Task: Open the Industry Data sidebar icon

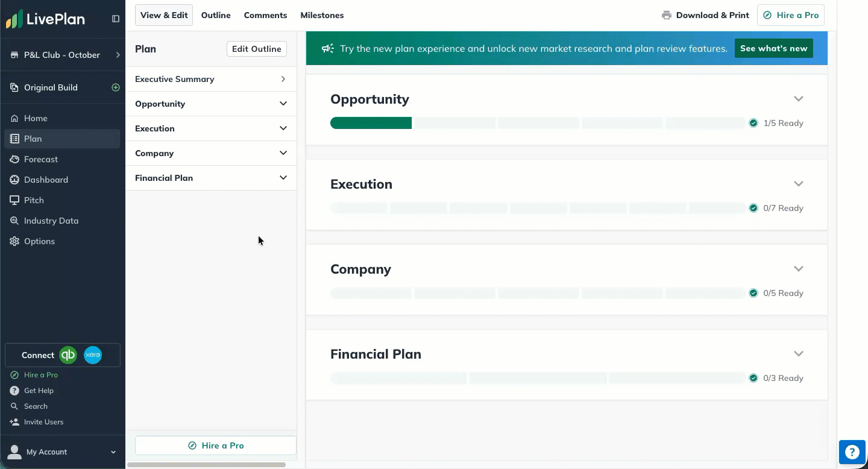Action: (x=14, y=221)
